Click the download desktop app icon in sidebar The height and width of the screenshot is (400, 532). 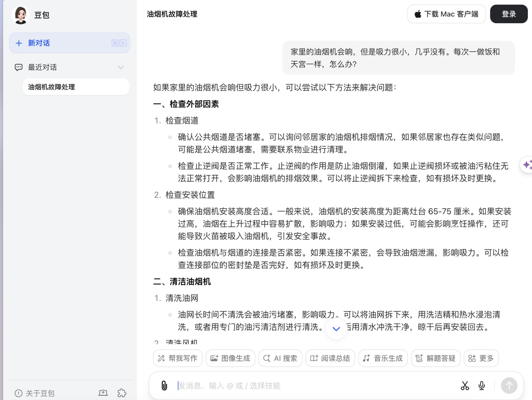(103, 393)
